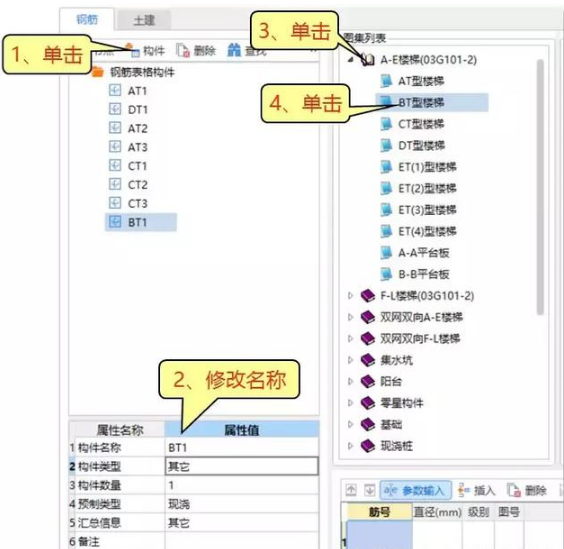
Task: Select ET(3)型楼梯 in the atlas list
Action: point(427,210)
